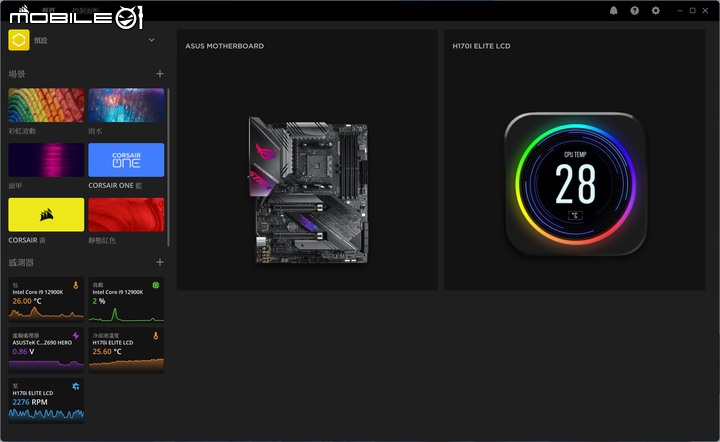Click the 'ASUS MOTHERBOARD' card title
This screenshot has height=442, width=720.
[x=225, y=46]
